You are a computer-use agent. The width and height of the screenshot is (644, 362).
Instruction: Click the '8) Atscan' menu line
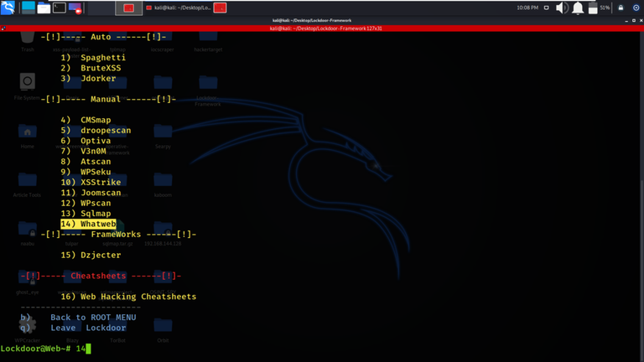(86, 162)
